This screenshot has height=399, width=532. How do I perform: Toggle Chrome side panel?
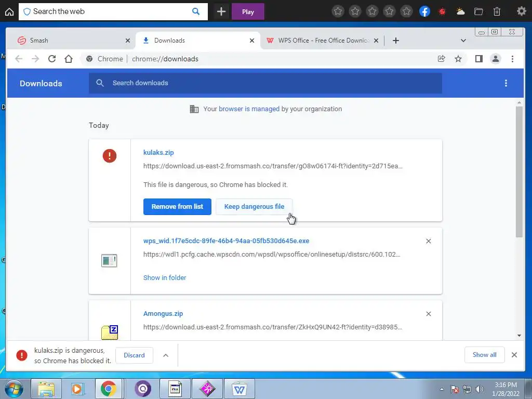478,59
